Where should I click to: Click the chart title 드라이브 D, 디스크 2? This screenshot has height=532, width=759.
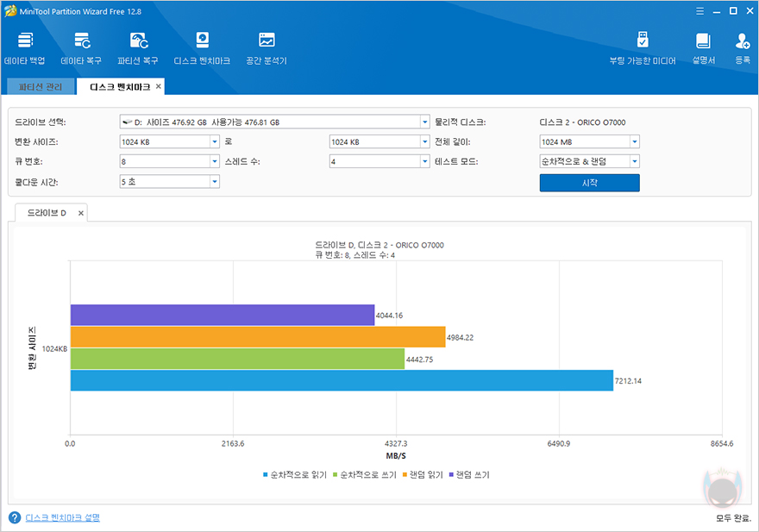379,246
